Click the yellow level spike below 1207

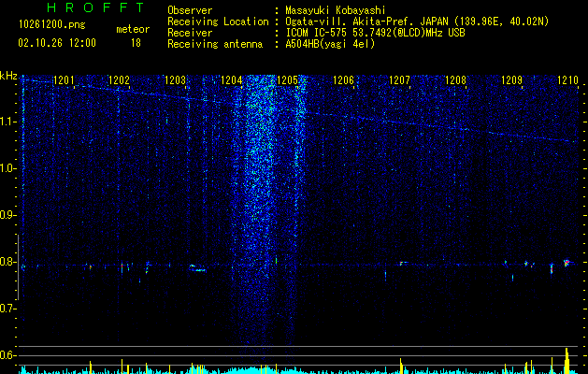click(400, 366)
